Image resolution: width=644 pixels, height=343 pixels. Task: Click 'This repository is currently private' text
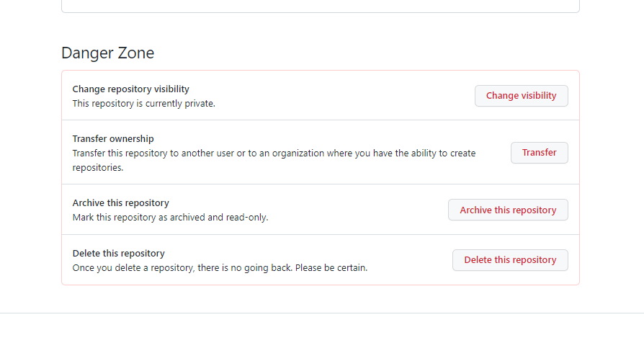point(143,103)
